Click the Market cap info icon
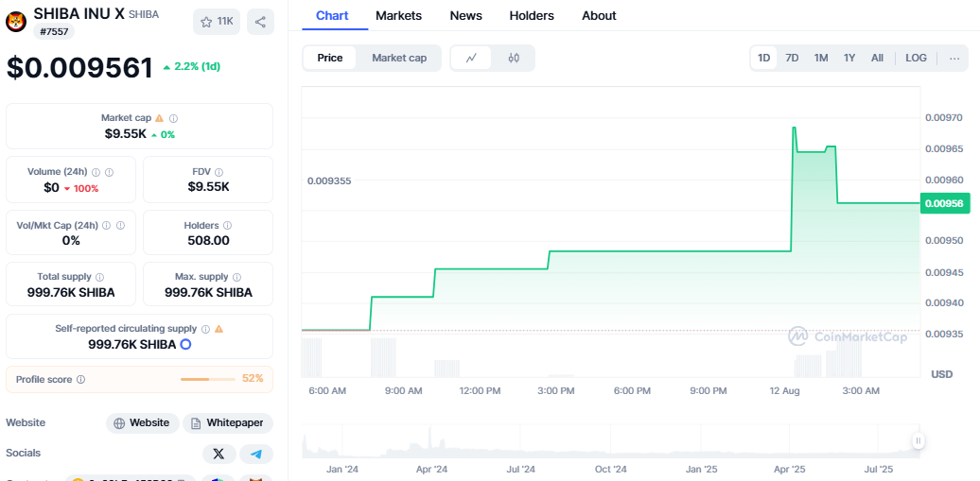The width and height of the screenshot is (980, 481). click(x=173, y=118)
